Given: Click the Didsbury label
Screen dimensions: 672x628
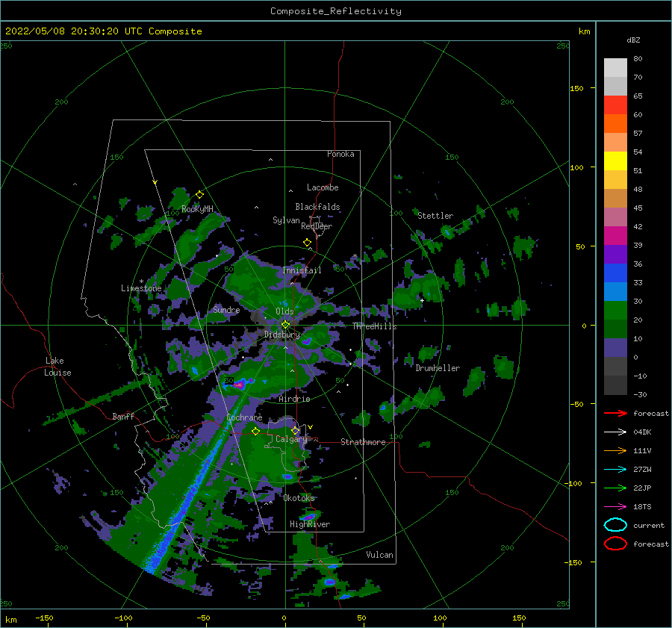Looking at the screenshot, I should (282, 335).
